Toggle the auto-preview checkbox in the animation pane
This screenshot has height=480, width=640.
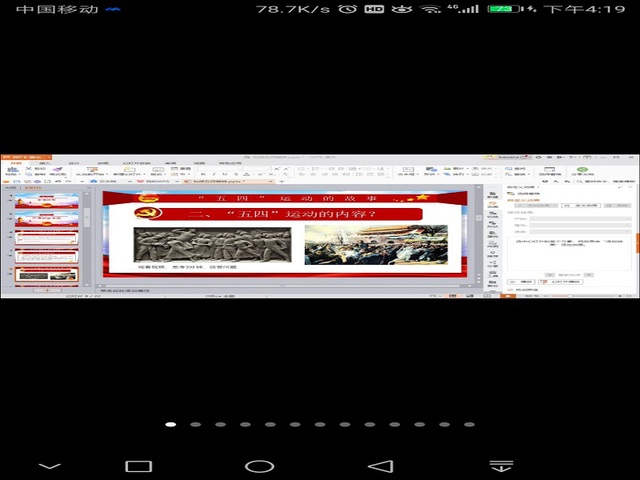point(507,291)
